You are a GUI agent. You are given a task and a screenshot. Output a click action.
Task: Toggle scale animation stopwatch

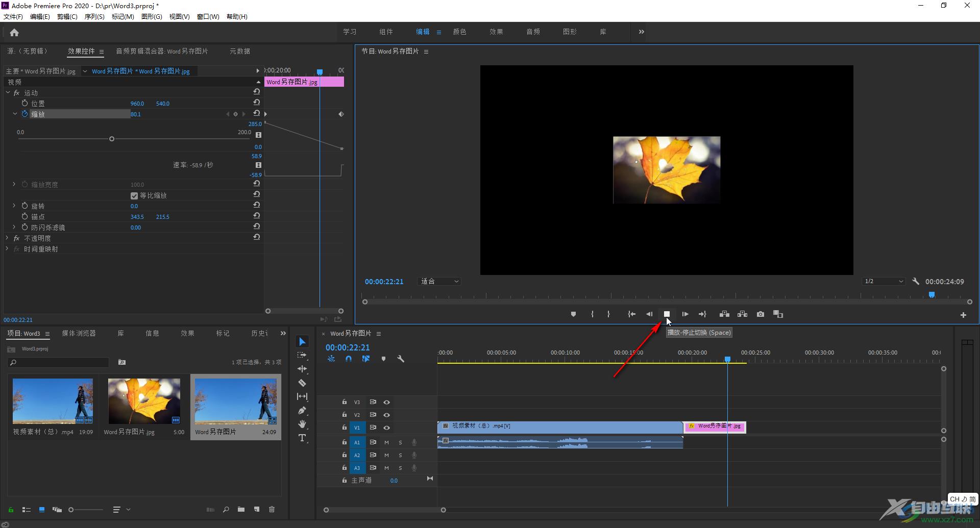point(24,114)
